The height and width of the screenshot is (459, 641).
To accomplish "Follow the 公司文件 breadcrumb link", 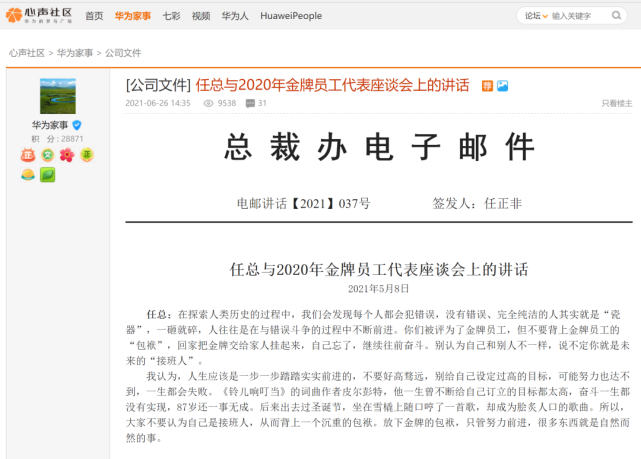I will [123, 53].
